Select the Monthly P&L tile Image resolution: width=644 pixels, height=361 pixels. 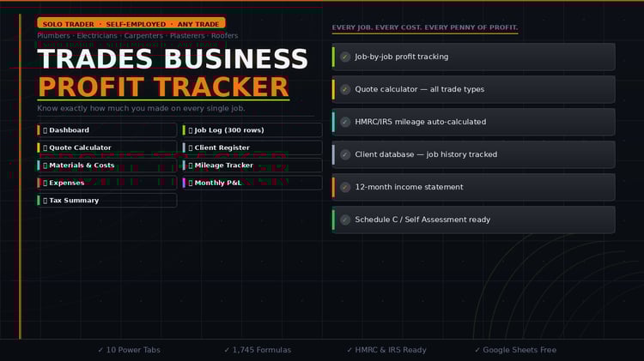tap(252, 183)
